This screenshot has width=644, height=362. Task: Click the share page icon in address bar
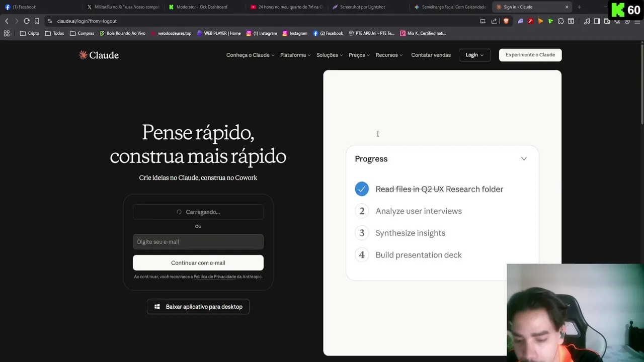[x=494, y=21]
